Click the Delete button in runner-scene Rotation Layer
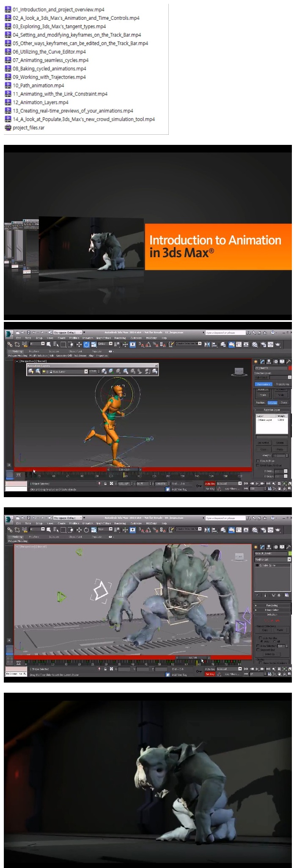Screen dimensions: 294x868 point(280,443)
